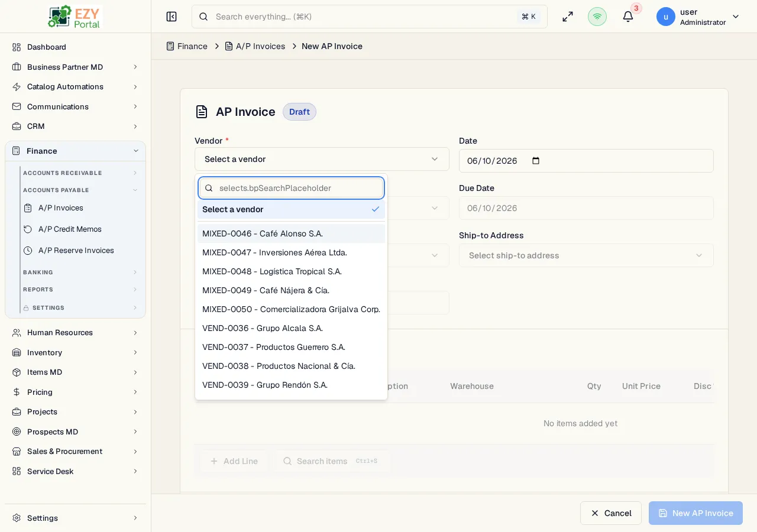
Task: Click Search items button
Action: coord(331,461)
